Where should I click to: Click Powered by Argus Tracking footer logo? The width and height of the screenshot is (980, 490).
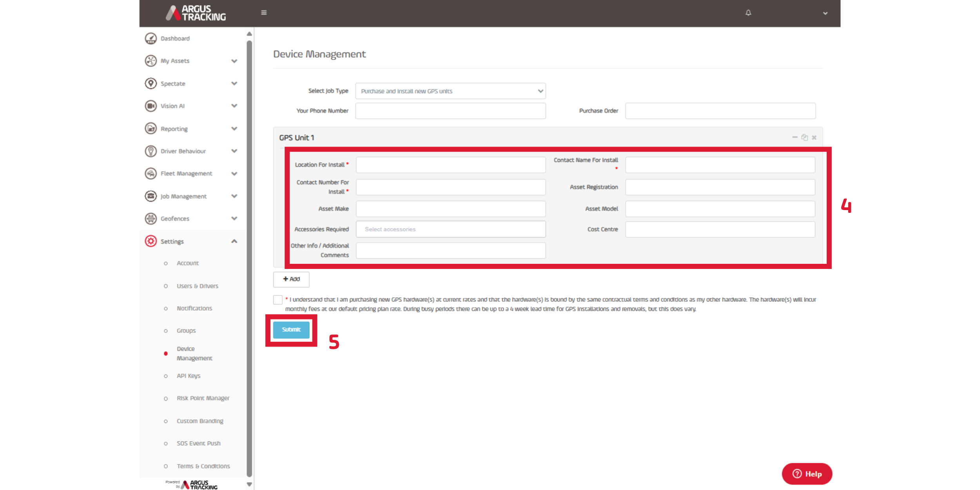click(x=191, y=485)
